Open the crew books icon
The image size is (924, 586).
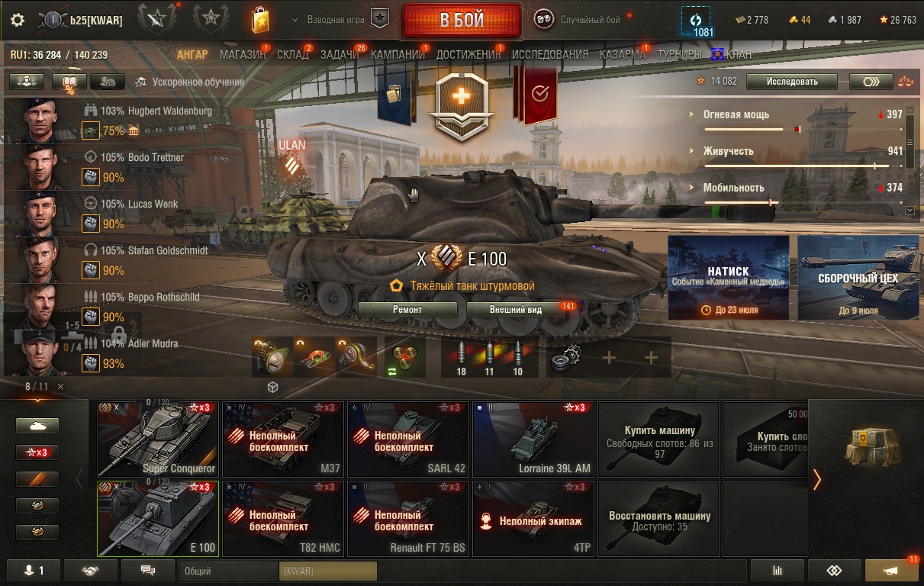[69, 82]
